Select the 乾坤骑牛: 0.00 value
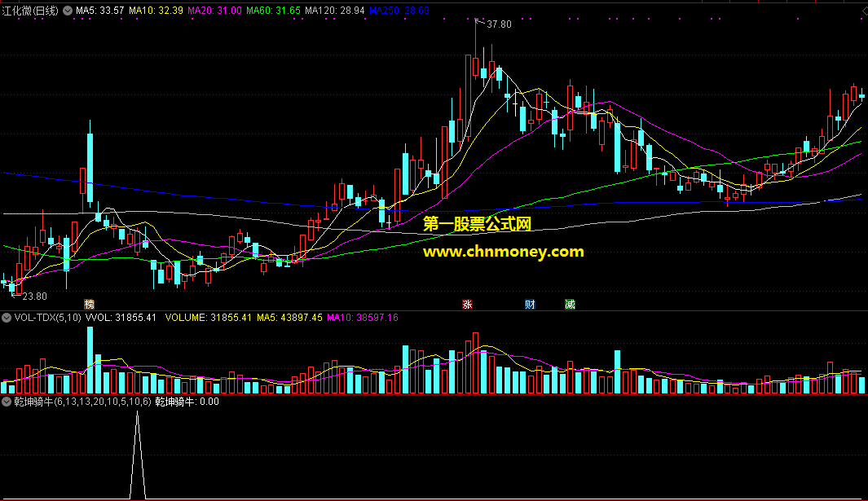Viewport: 868px width, 501px height. (x=187, y=402)
